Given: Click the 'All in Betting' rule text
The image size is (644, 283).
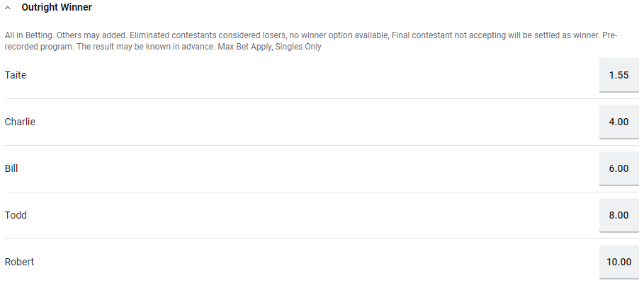Looking at the screenshot, I should (x=30, y=35).
